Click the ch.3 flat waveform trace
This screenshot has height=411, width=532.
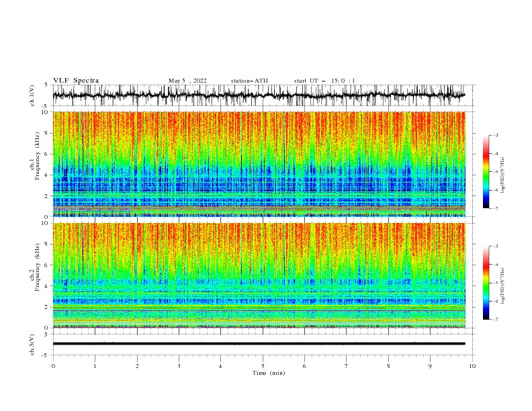click(x=259, y=344)
